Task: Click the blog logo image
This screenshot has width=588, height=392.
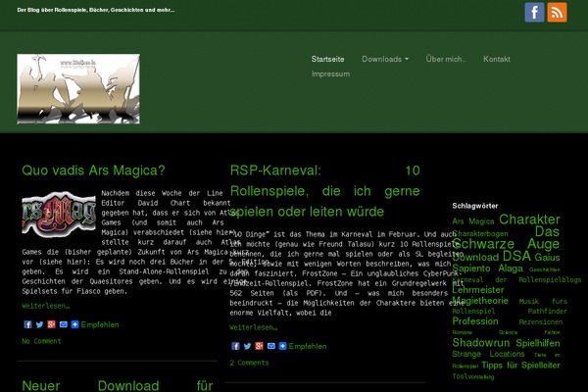Action: pos(78,89)
